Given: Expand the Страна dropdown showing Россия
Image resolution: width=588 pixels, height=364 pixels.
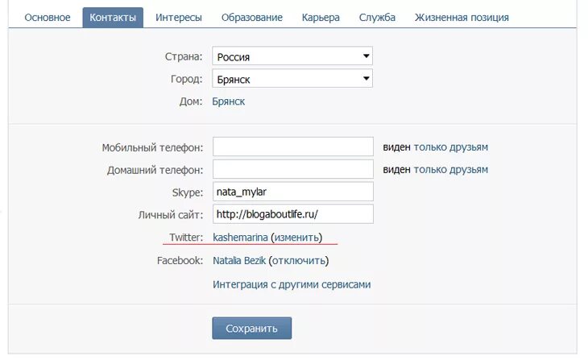Looking at the screenshot, I should [292, 56].
